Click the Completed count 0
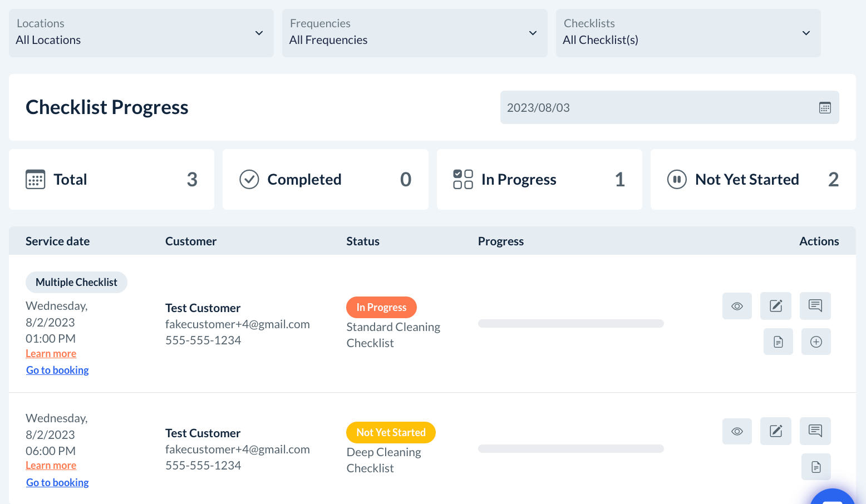The height and width of the screenshot is (504, 866). click(406, 179)
